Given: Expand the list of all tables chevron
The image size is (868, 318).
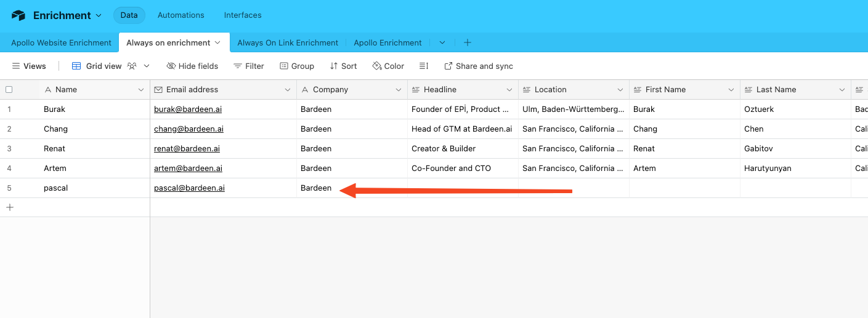Looking at the screenshot, I should click(442, 42).
